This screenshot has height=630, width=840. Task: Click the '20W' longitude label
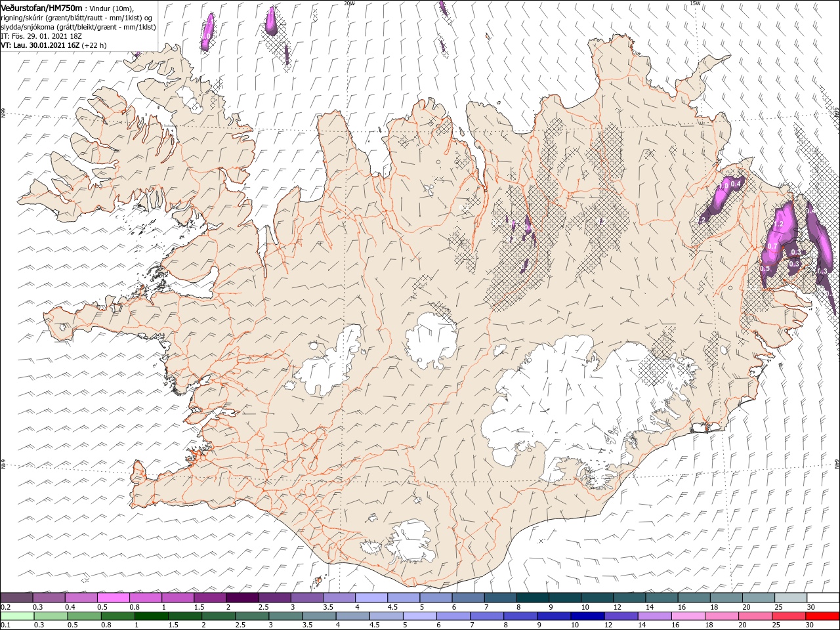pyautogui.click(x=349, y=3)
